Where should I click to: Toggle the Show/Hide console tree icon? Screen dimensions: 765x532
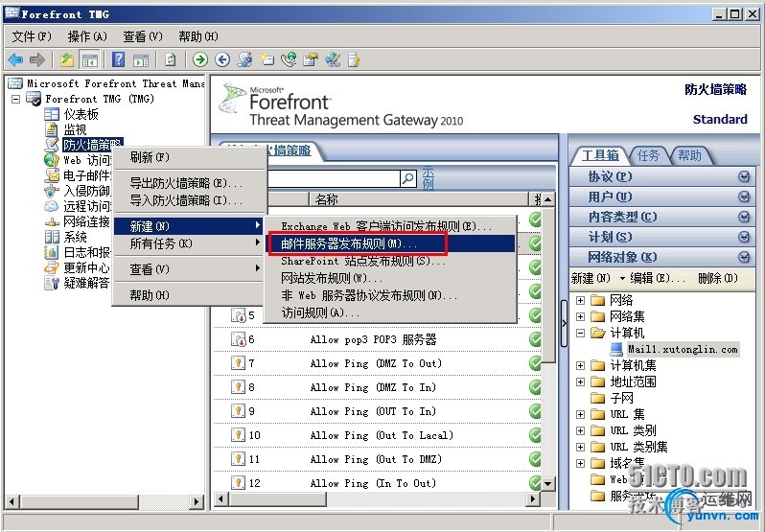point(90,60)
